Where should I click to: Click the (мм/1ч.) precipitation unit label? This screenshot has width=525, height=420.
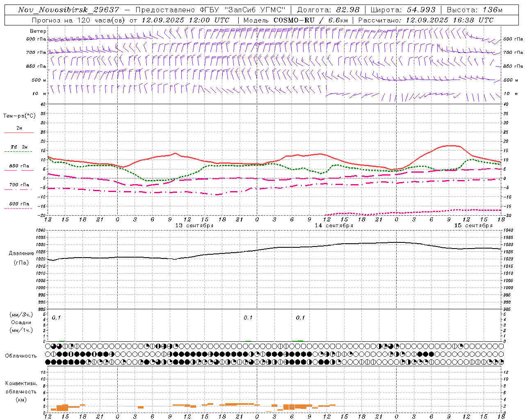21,330
